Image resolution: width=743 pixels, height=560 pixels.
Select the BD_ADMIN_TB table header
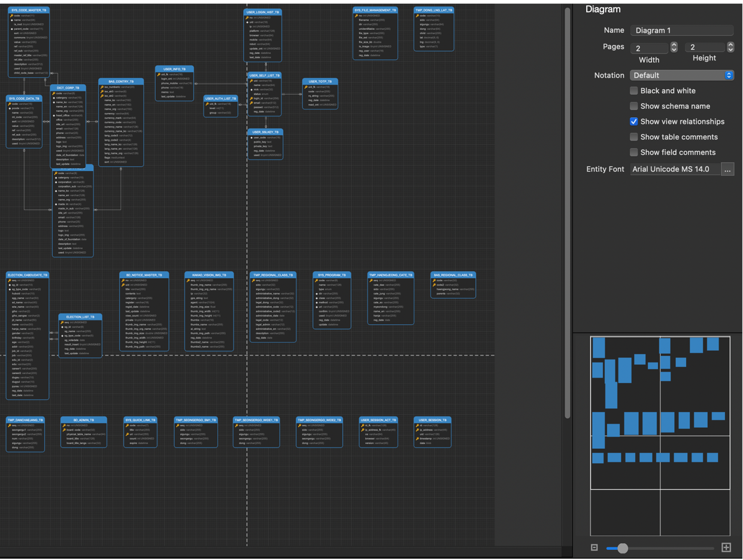[x=84, y=420]
